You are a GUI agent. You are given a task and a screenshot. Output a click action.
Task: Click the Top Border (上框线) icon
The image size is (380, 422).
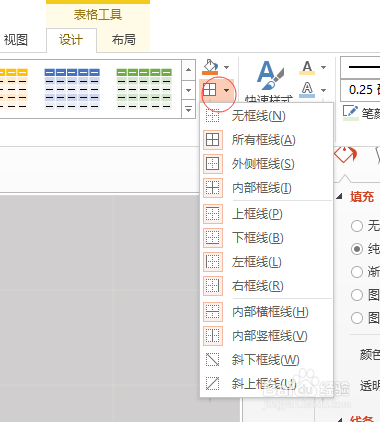click(x=213, y=214)
